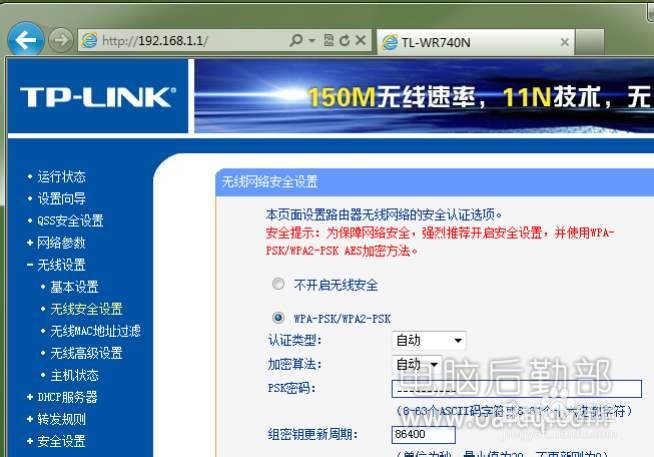Viewport: 654px width, 457px height.
Task: Open the address bar dropdown arrow
Action: [312, 41]
